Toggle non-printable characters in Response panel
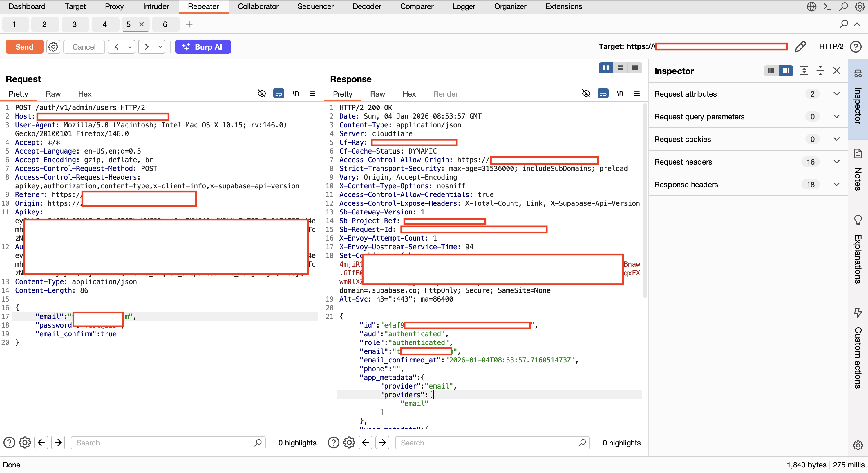Image resolution: width=868 pixels, height=473 pixels. tap(586, 93)
